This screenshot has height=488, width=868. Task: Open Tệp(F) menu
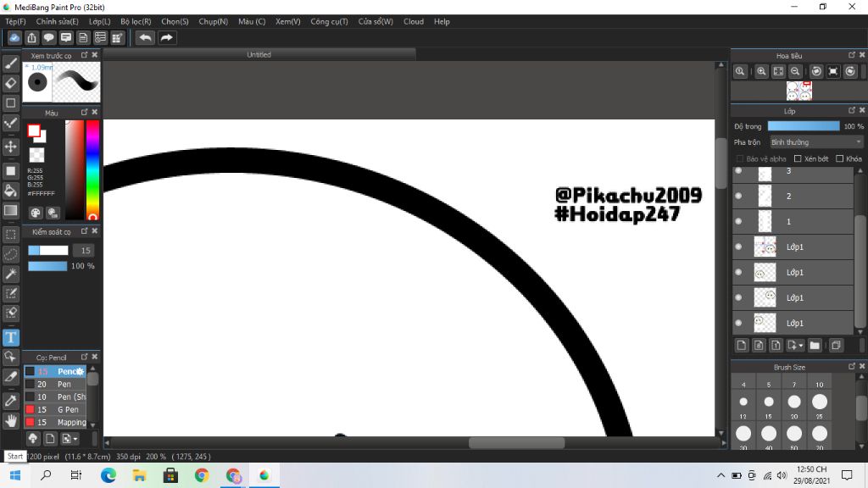[x=15, y=21]
